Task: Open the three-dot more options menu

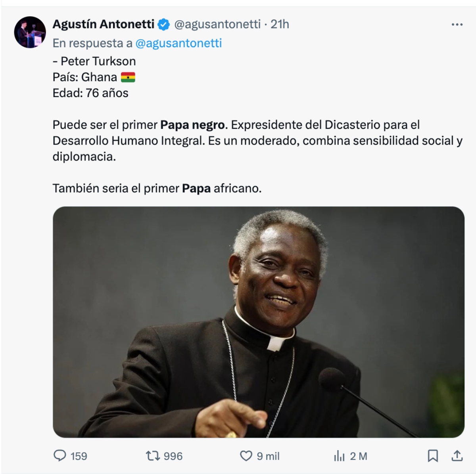Action: [457, 25]
